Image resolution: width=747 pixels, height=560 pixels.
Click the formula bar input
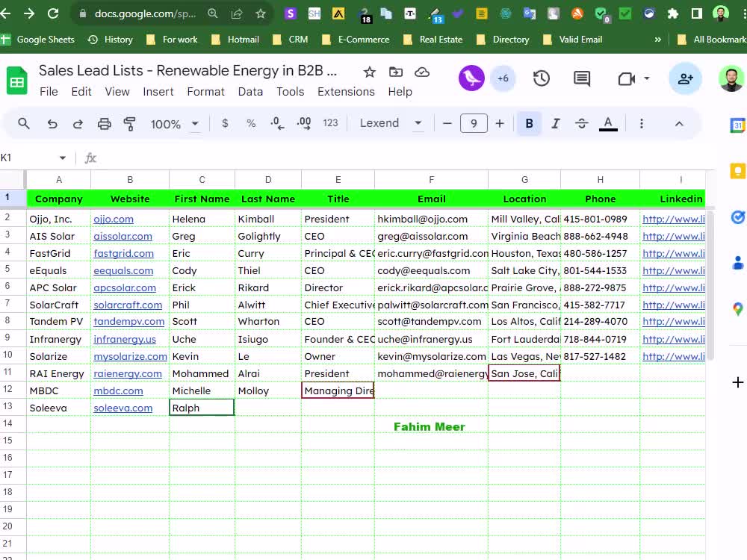click(x=405, y=158)
